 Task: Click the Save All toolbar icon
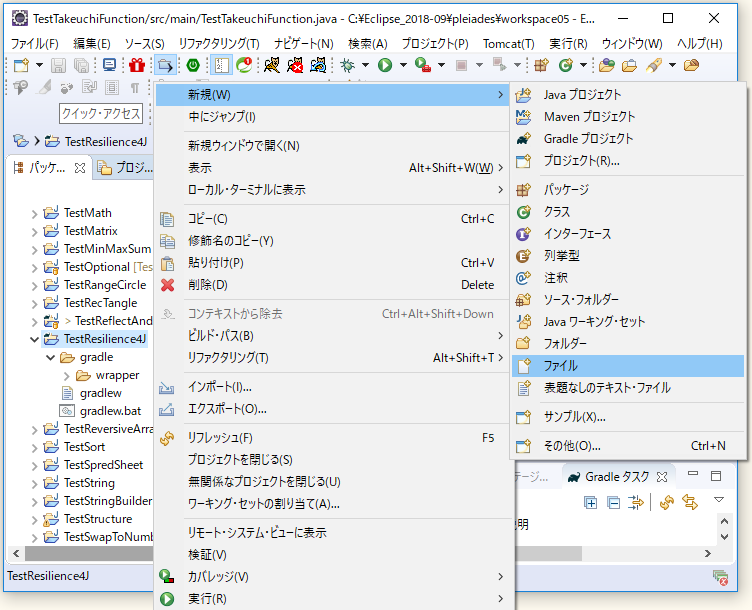click(82, 65)
